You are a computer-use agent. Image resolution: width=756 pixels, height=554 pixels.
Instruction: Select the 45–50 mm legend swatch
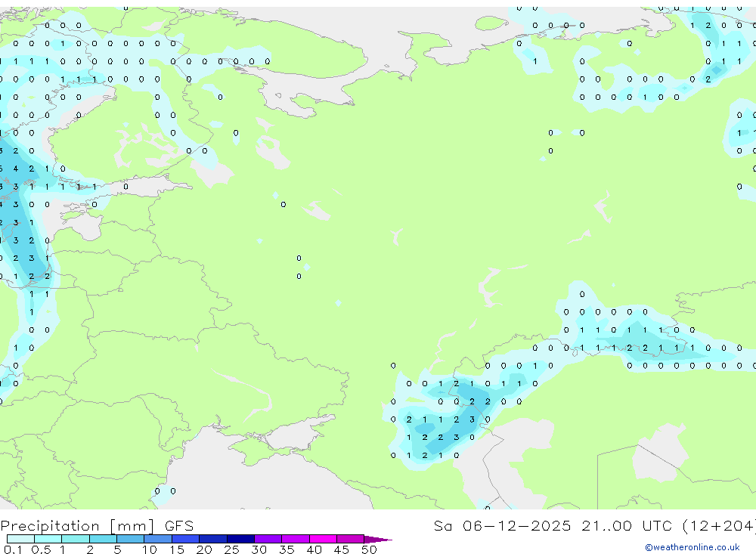click(x=351, y=539)
